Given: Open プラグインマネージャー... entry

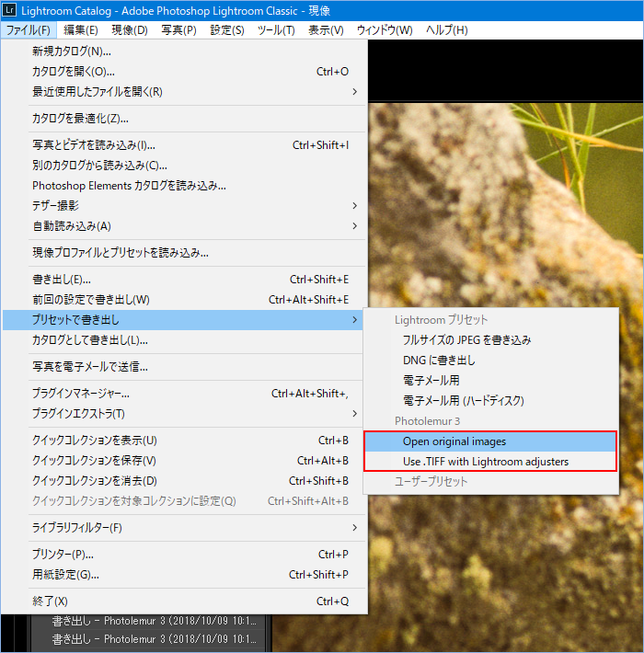Looking at the screenshot, I should click(x=184, y=394).
